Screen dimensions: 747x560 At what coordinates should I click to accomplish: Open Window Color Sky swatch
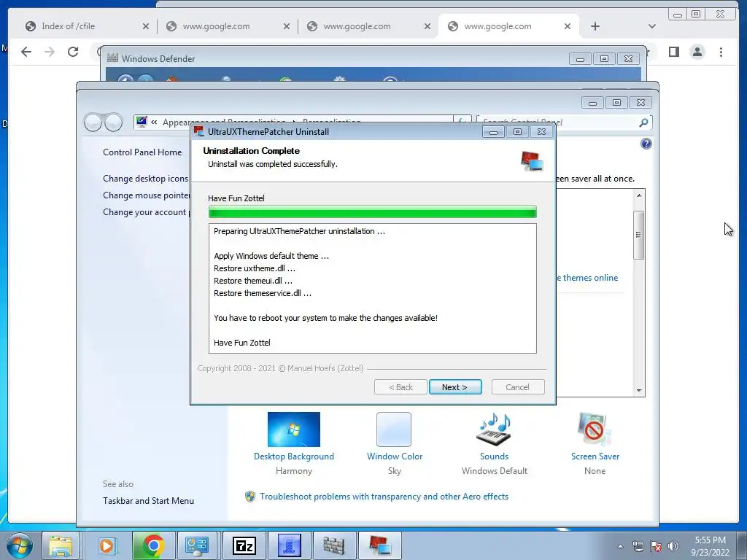394,429
